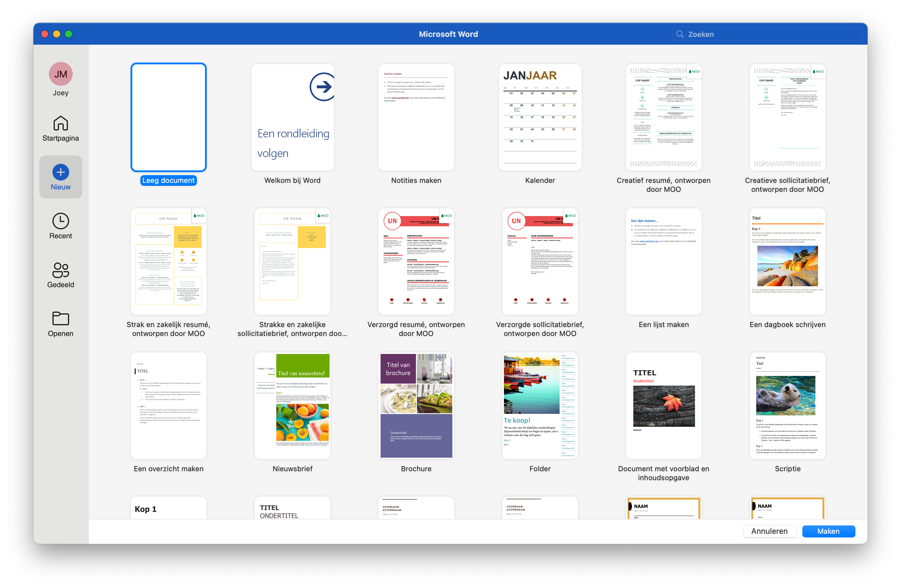
Task: Click the Annuleren button
Action: (x=769, y=531)
